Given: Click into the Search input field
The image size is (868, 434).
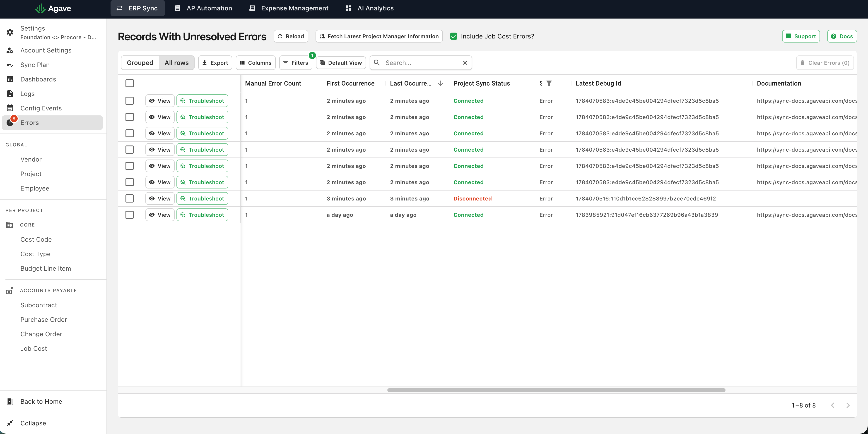Looking at the screenshot, I should pos(421,63).
